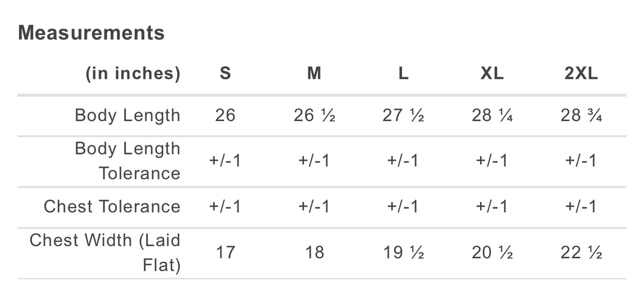Click chest width 20 ½ for XL

click(x=492, y=253)
